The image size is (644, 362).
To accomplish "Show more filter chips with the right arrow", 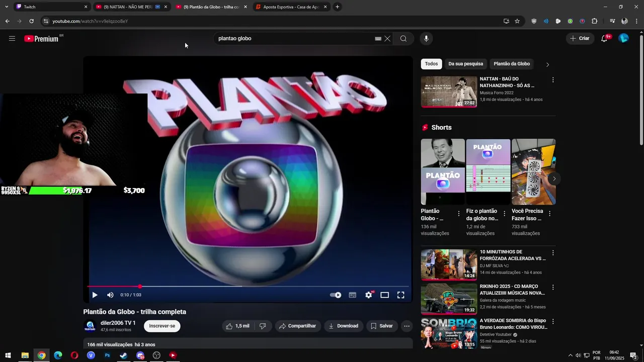I will point(547,64).
